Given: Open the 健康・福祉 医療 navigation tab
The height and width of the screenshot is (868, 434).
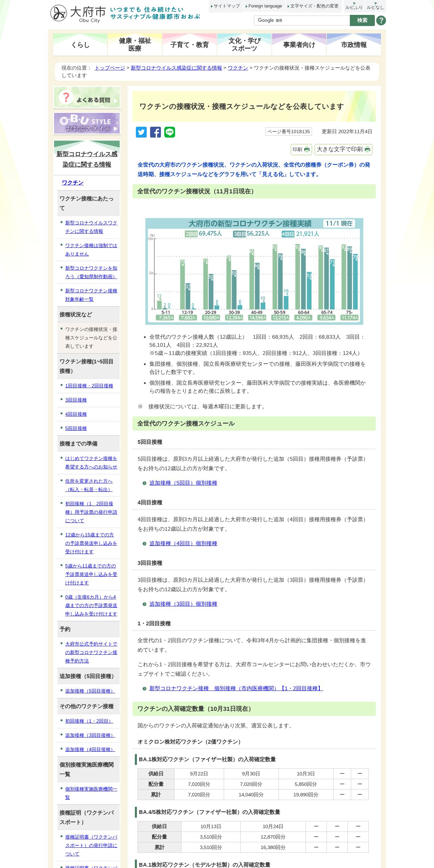Looking at the screenshot, I should (x=135, y=45).
